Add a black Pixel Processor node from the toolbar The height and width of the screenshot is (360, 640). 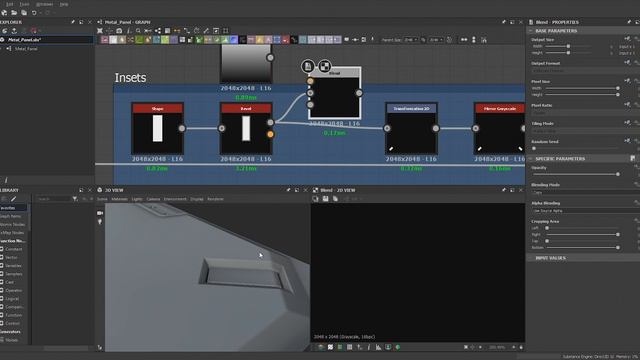click(242, 40)
